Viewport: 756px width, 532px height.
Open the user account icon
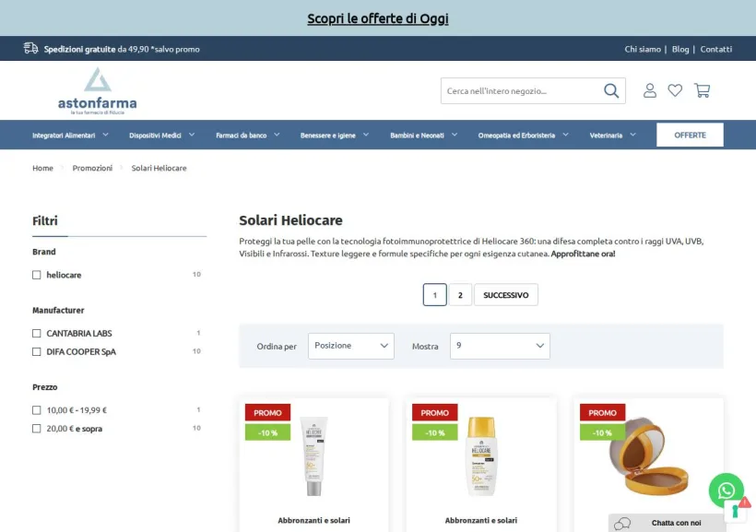click(x=649, y=90)
